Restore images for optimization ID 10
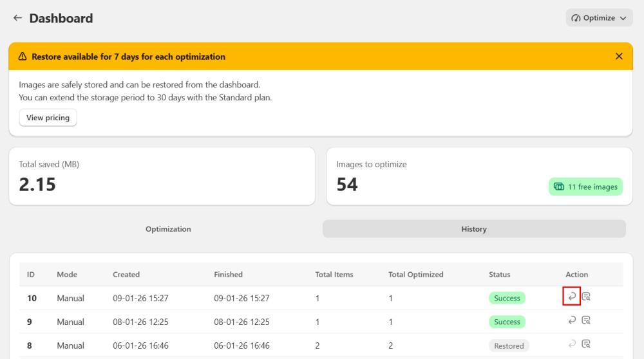Viewport: 644px width, 359px height. (571, 297)
